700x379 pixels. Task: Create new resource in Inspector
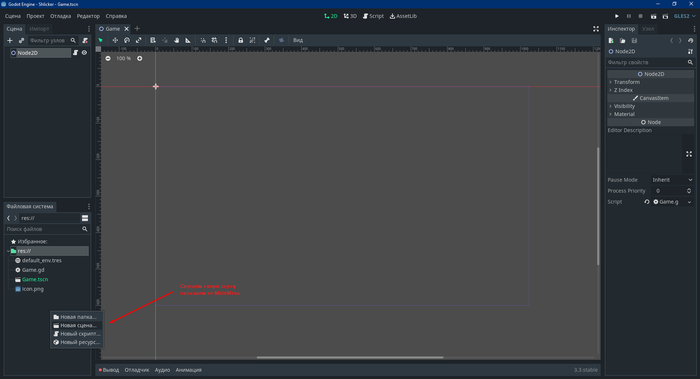tap(611, 41)
